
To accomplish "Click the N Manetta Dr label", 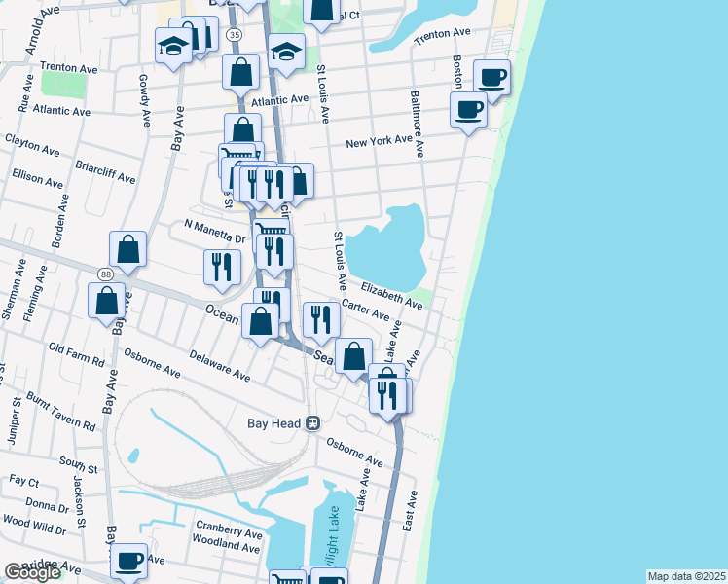I will point(214,232).
